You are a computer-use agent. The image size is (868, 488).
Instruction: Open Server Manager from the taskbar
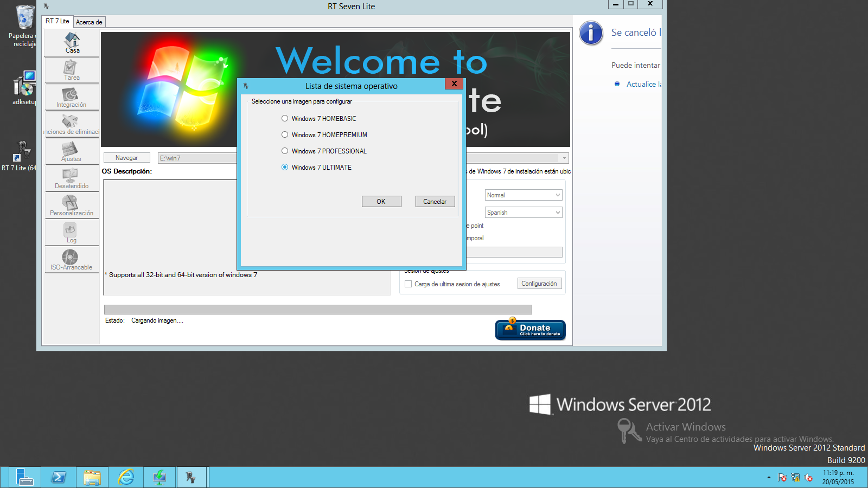click(24, 477)
